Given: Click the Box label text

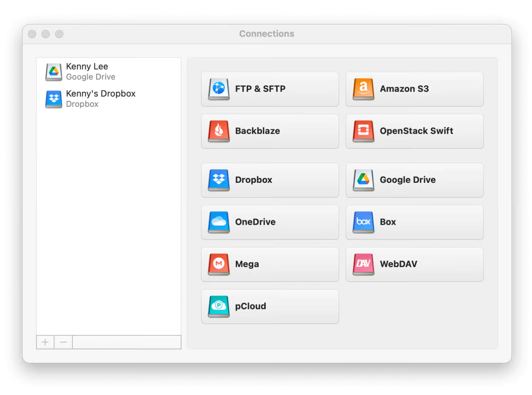Looking at the screenshot, I should tap(388, 222).
